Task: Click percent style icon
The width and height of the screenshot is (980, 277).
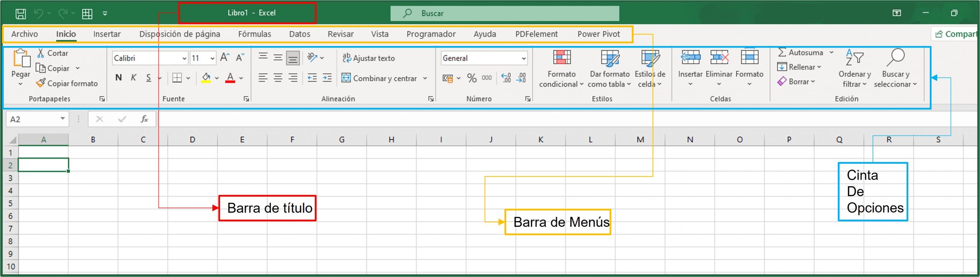Action: [472, 78]
